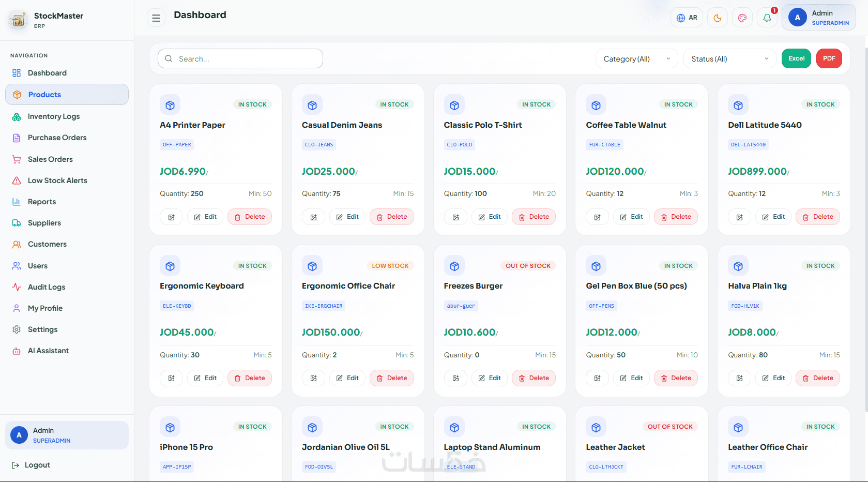
Task: Export products to Excel
Action: [x=796, y=58]
